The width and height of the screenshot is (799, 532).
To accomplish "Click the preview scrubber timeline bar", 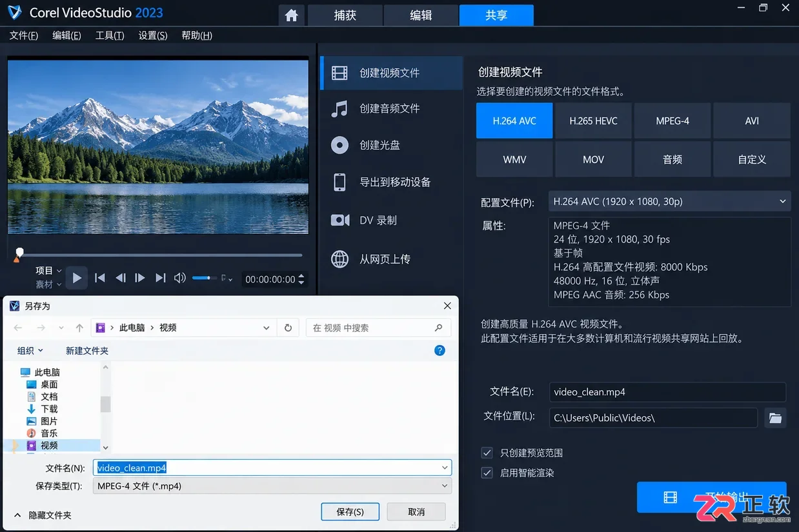I will coord(161,255).
